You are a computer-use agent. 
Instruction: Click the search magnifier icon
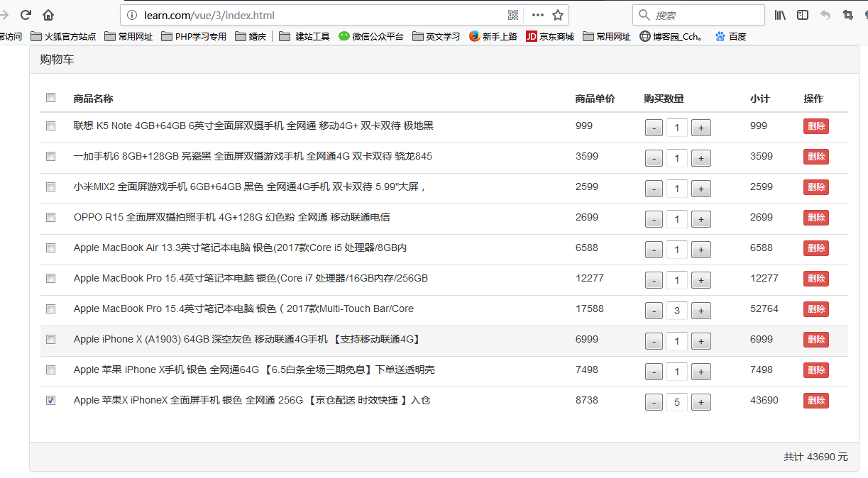644,15
